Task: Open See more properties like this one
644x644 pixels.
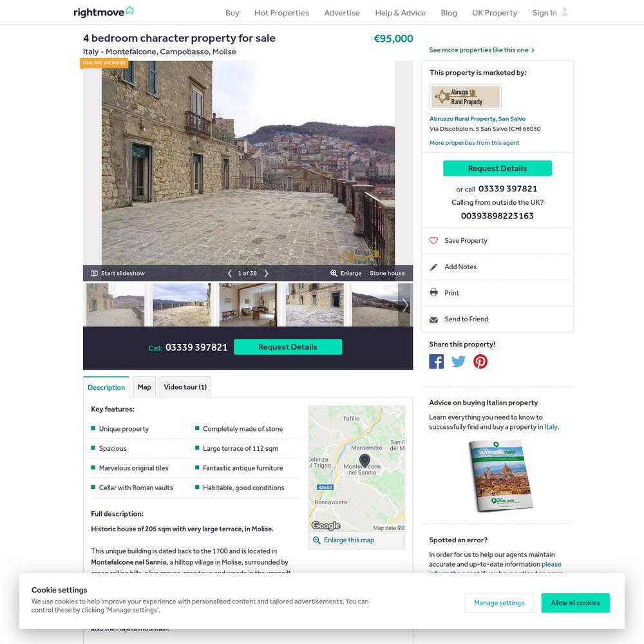Action: coord(478,50)
